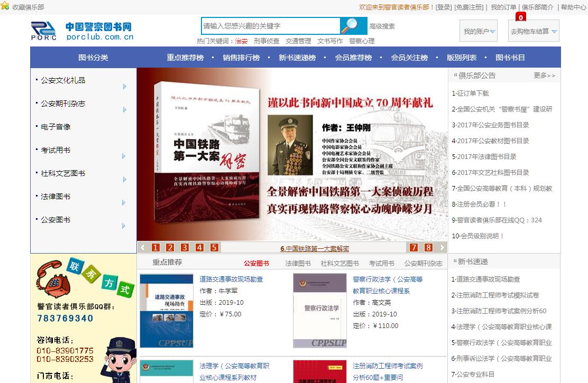Open the 我的账户 dropdown
This screenshot has width=588, height=383.
pyautogui.click(x=479, y=32)
